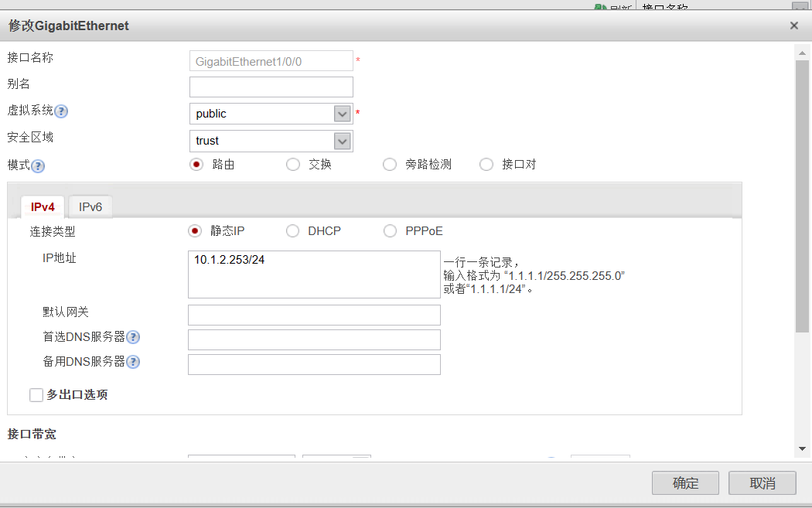The height and width of the screenshot is (508, 812).
Task: Open help icon next to 虚拟系统
Action: (x=61, y=111)
